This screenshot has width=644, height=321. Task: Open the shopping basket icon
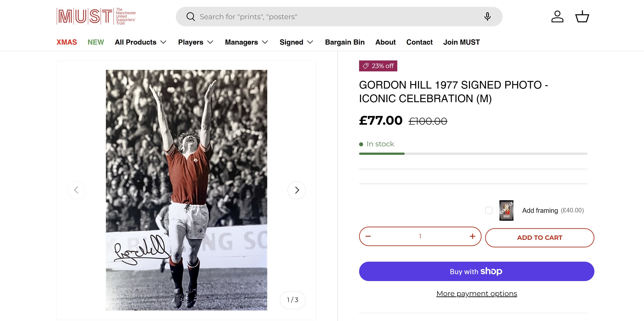click(x=582, y=17)
